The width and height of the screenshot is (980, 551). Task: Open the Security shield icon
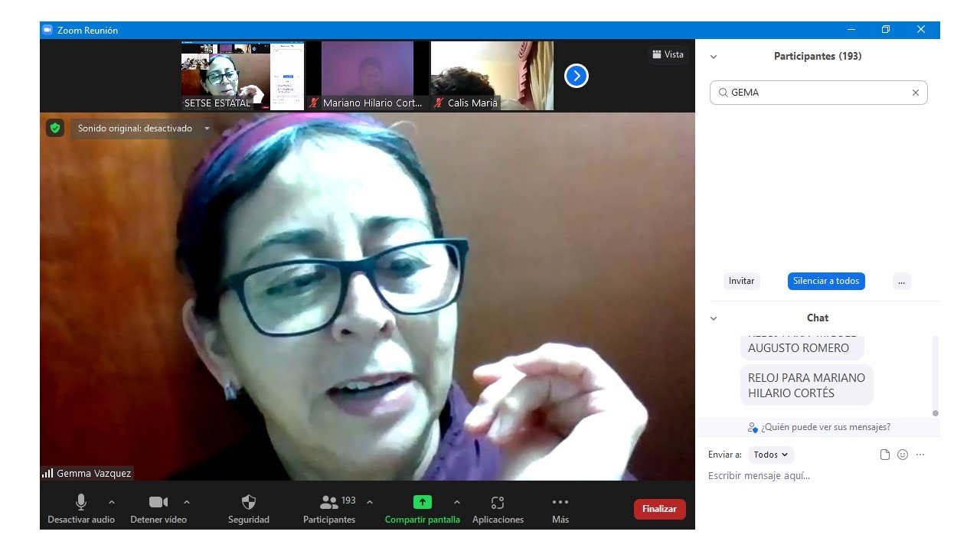(249, 503)
